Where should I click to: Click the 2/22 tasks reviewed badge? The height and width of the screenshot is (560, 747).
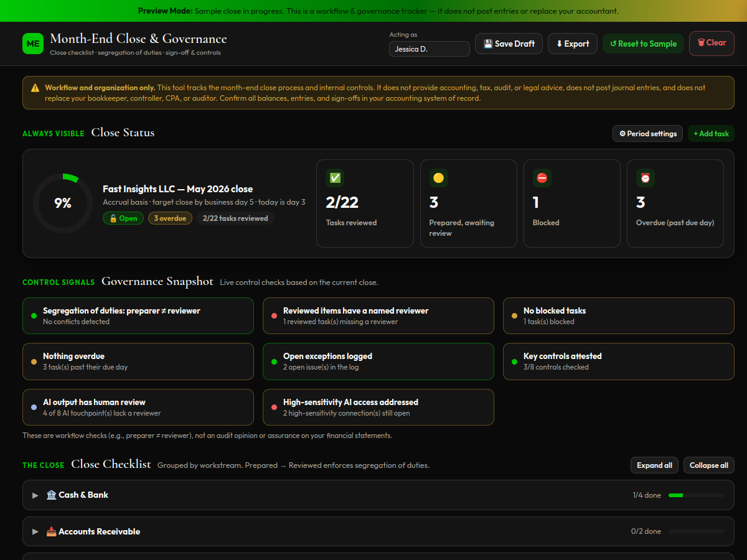(x=235, y=218)
